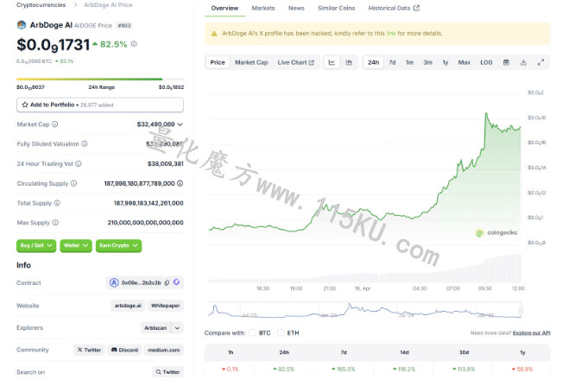Click the coingecko logo on chart
Viewport: 588px width, 392px height.
(x=496, y=233)
